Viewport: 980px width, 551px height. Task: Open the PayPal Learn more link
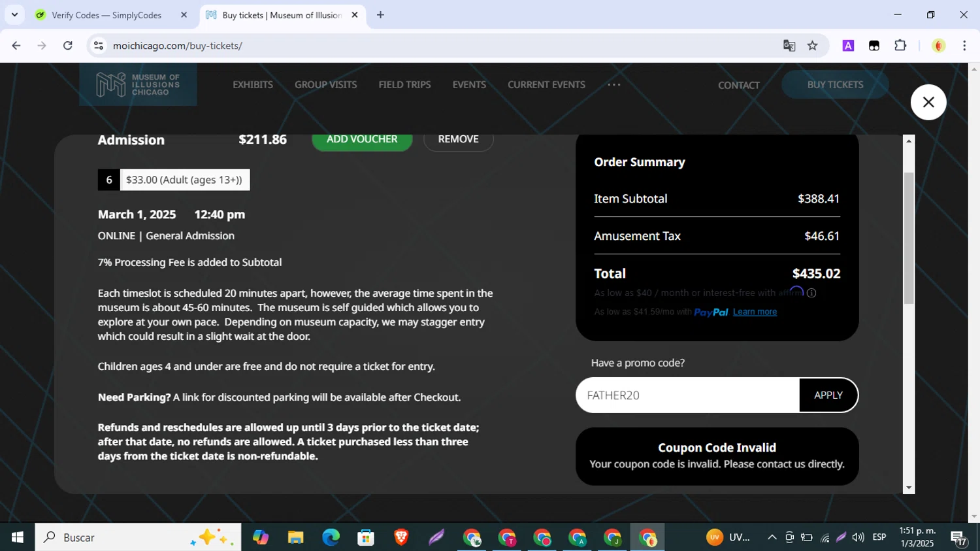tap(755, 312)
